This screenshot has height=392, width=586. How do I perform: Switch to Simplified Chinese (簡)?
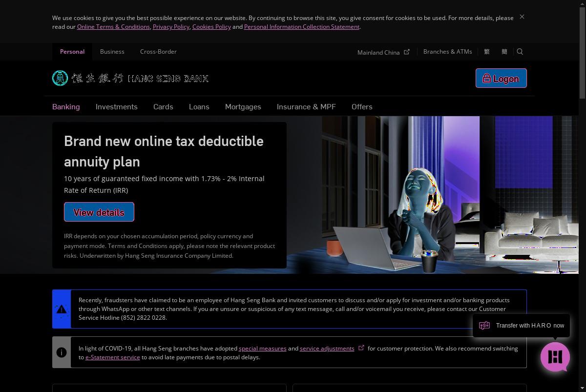tap(504, 52)
